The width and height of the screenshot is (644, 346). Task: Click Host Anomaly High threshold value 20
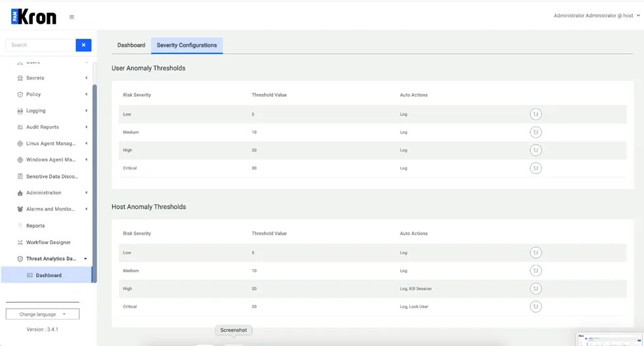pyautogui.click(x=254, y=289)
